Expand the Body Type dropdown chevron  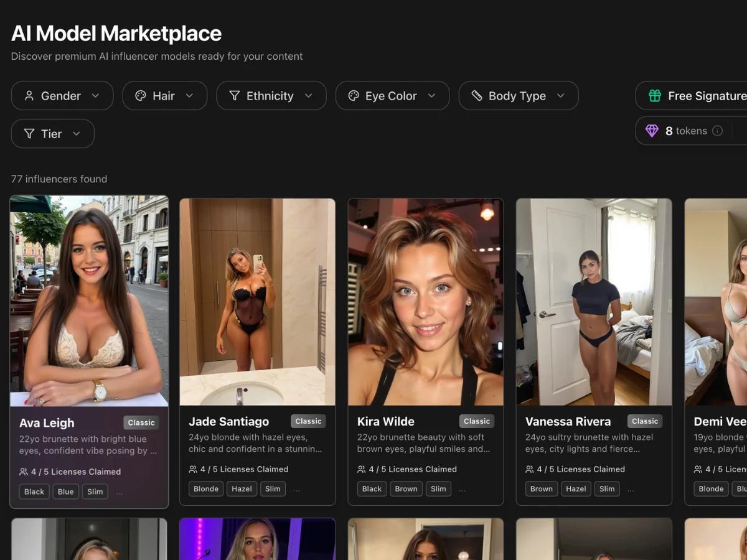[561, 95]
